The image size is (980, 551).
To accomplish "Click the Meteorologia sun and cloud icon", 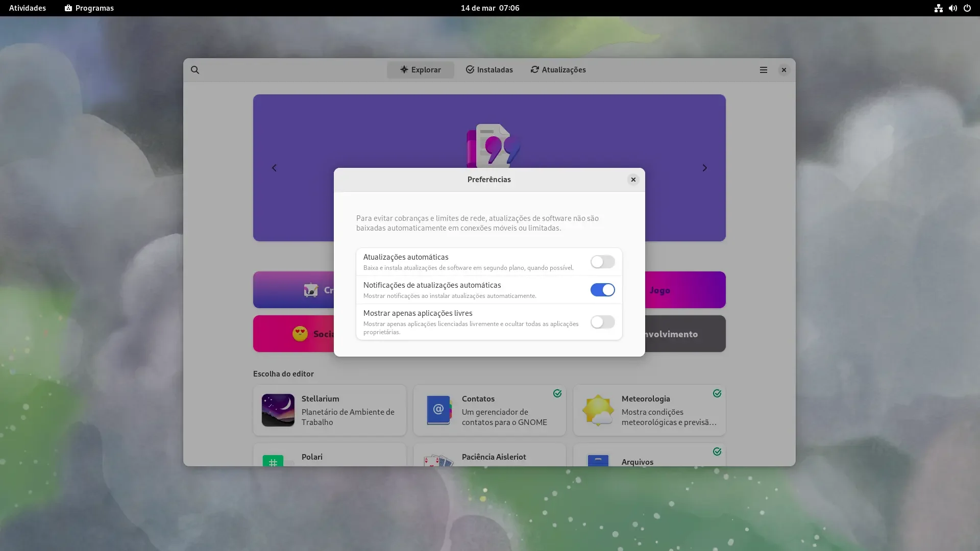I will point(598,410).
